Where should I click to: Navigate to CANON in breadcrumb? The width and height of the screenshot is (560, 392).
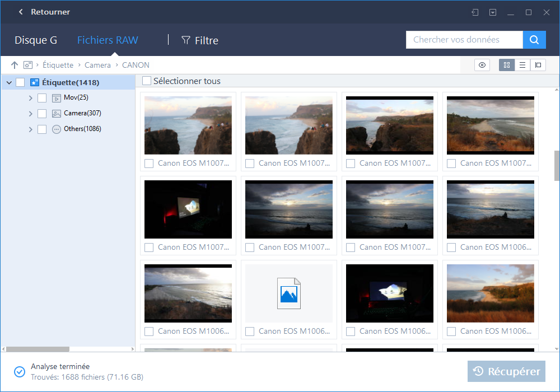pyautogui.click(x=136, y=65)
